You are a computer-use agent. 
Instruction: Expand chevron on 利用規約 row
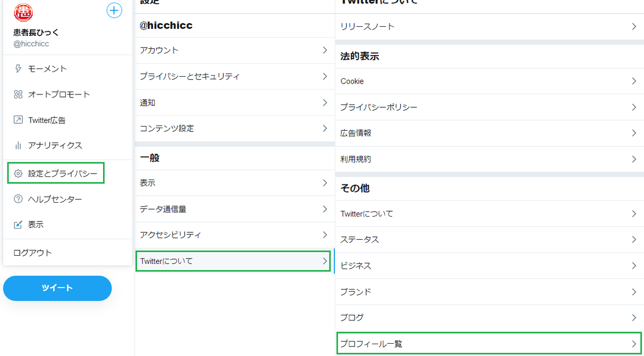coord(634,159)
